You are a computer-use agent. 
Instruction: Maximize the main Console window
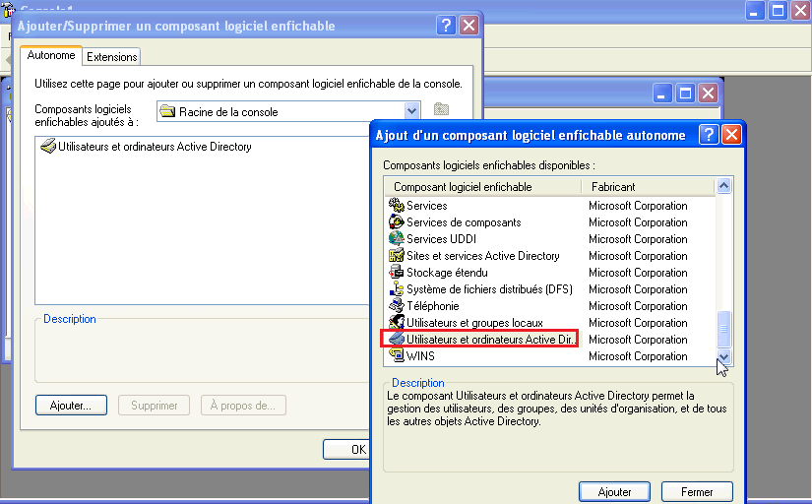tap(778, 11)
